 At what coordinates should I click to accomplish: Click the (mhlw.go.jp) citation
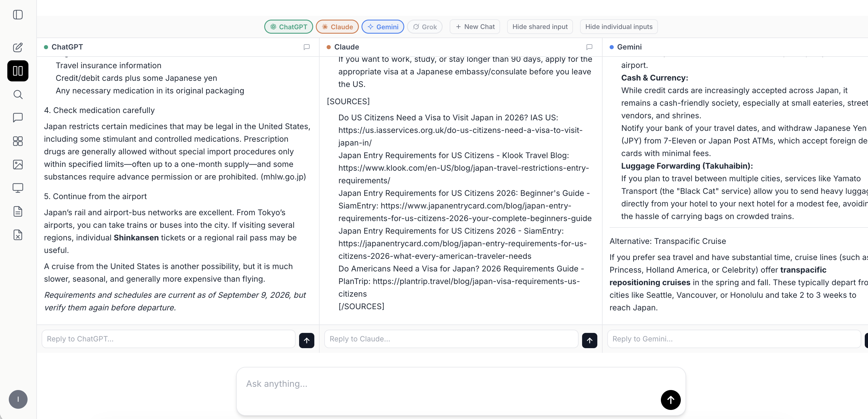(283, 177)
